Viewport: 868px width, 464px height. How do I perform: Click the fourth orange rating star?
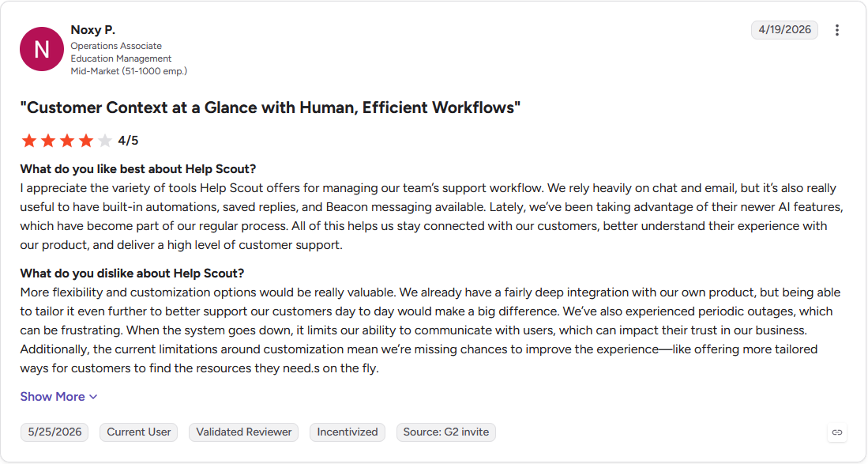[x=86, y=141]
